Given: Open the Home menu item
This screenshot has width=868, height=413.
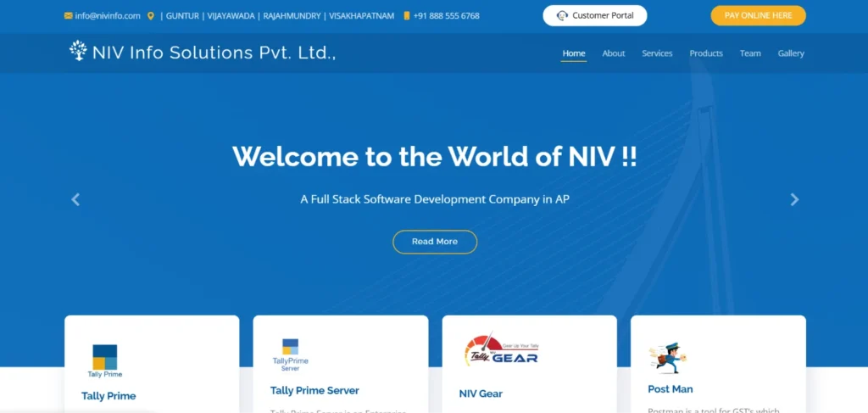Looking at the screenshot, I should point(574,53).
